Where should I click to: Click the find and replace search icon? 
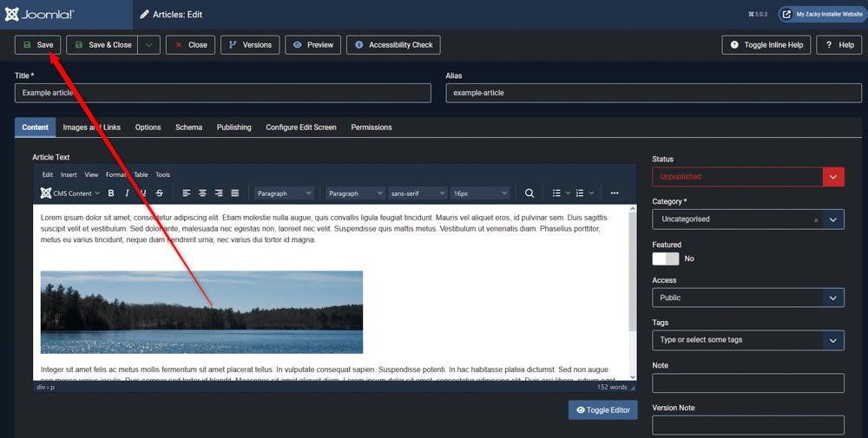tap(529, 193)
